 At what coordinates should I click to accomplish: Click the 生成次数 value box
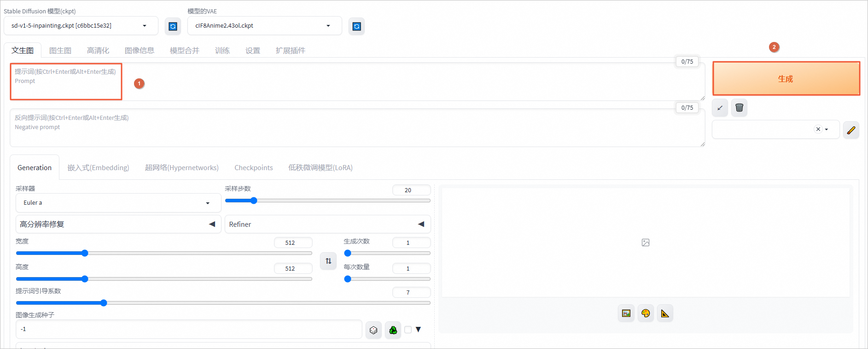411,243
